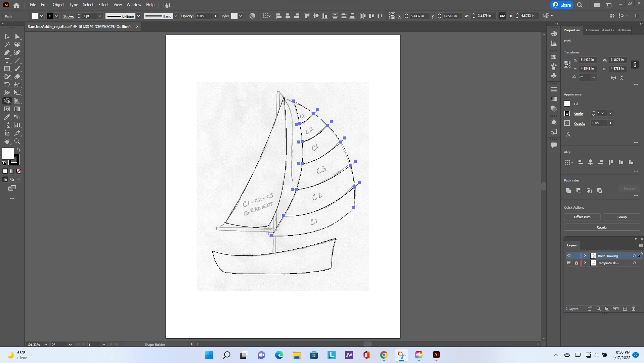Open stroke weight dropdown in control bar
The image size is (644, 363).
point(100,16)
